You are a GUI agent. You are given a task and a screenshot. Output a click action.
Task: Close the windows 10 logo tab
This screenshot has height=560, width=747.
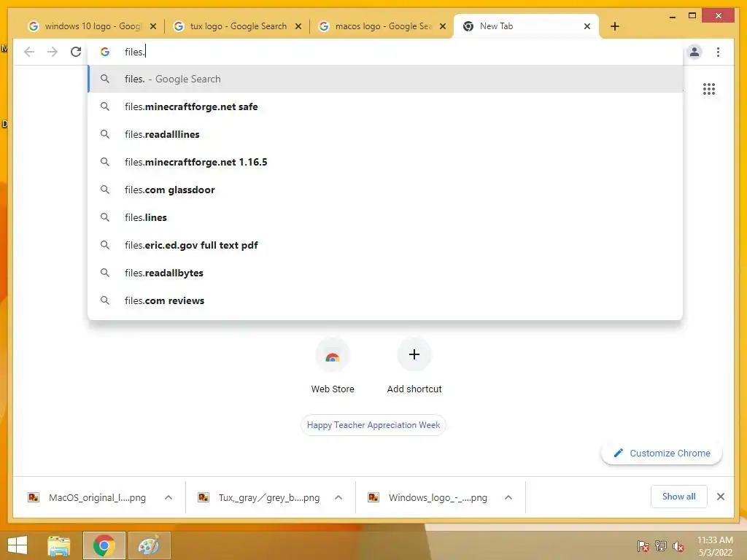tap(153, 26)
